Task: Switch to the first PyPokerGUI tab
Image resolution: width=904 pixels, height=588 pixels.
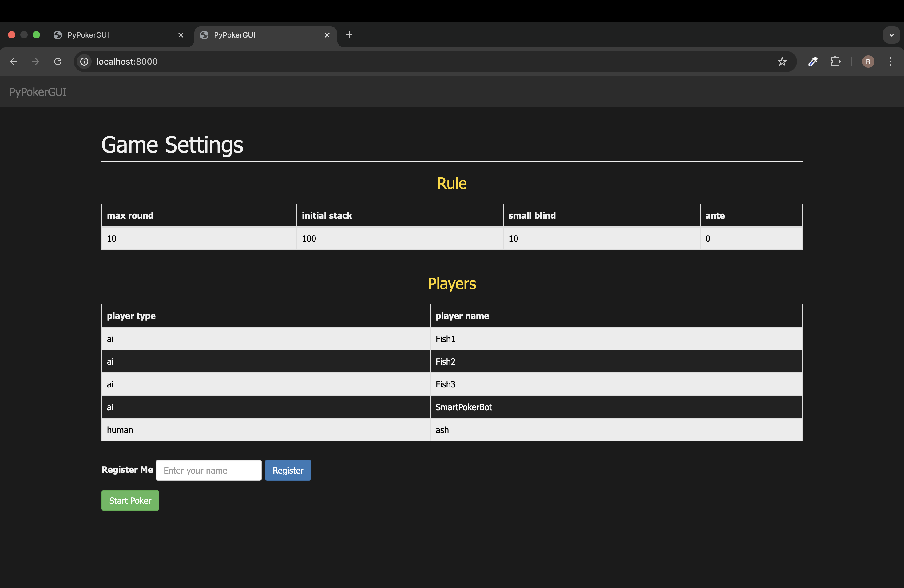Action: (x=114, y=35)
